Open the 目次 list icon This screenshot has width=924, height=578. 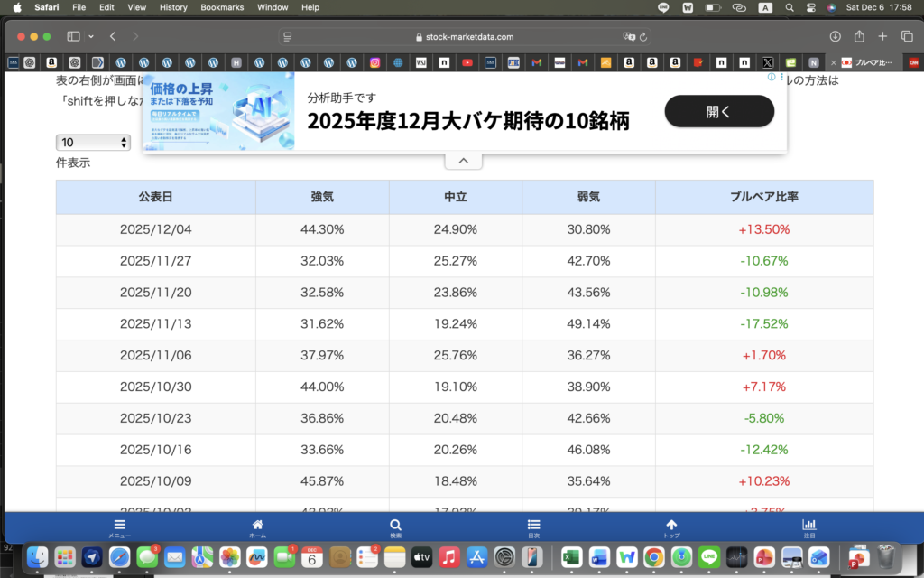[533, 526]
